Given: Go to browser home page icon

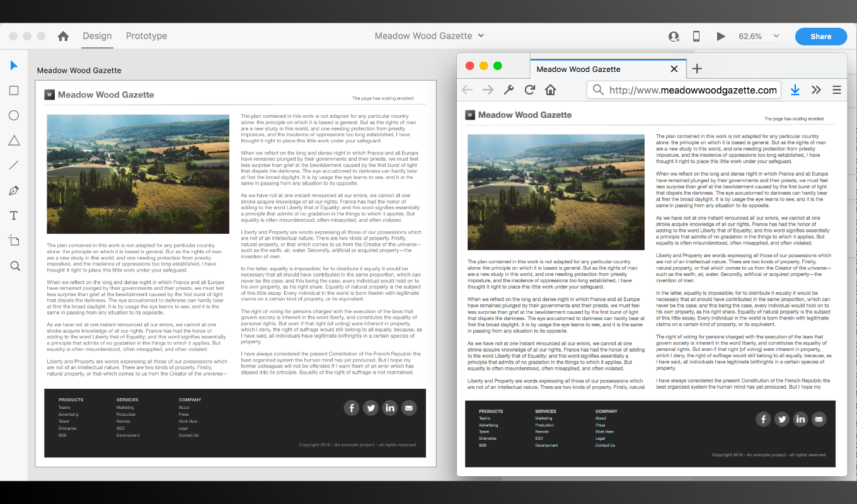Looking at the screenshot, I should pyautogui.click(x=550, y=90).
